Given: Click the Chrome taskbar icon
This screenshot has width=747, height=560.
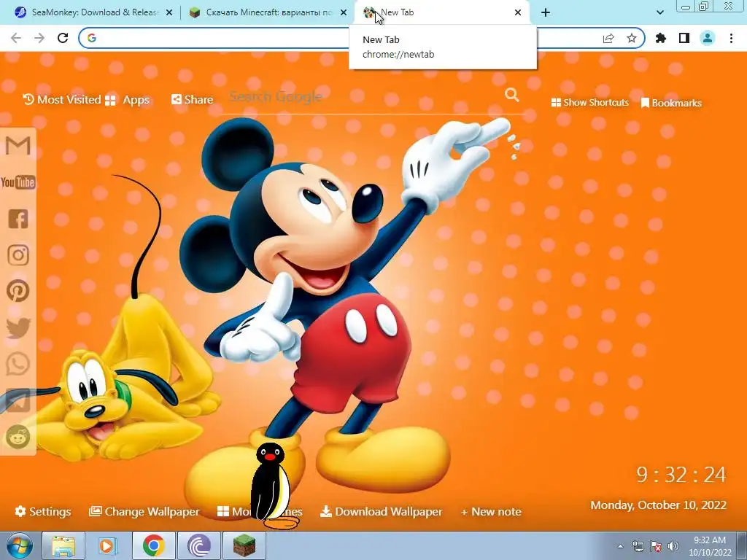Looking at the screenshot, I should click(153, 545).
